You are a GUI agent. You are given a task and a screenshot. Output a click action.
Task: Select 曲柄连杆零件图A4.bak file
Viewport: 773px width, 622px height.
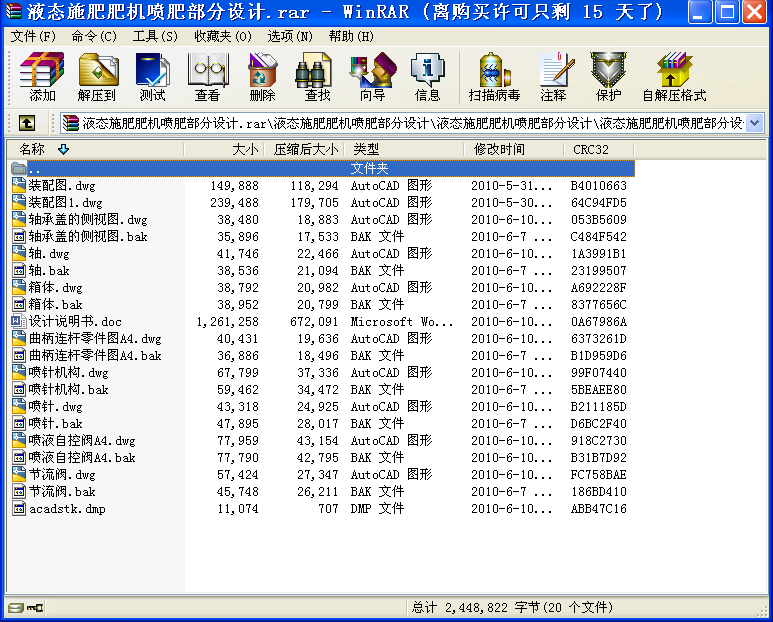[x=95, y=355]
